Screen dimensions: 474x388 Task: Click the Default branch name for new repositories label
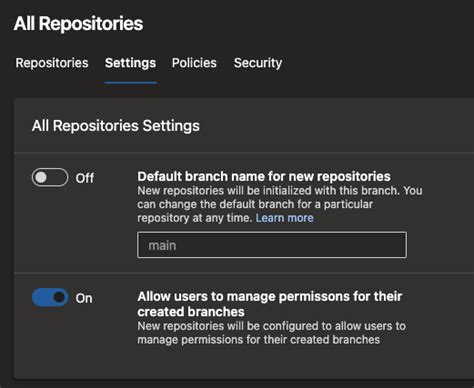tap(264, 176)
